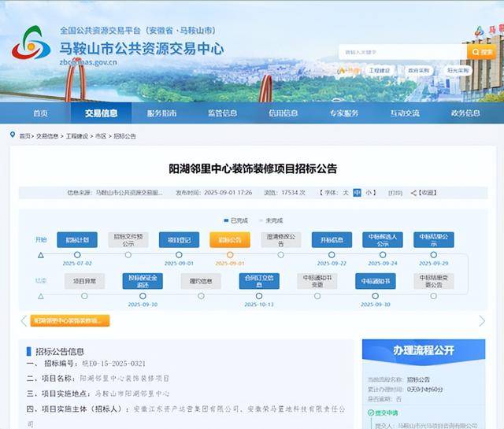504x429 pixels.
Task: Click the right arrow of the tab carousel
Action: (482, 321)
